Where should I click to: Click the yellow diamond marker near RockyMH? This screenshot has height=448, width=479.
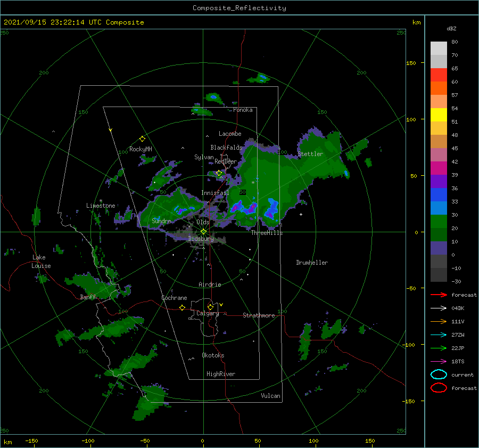click(142, 139)
